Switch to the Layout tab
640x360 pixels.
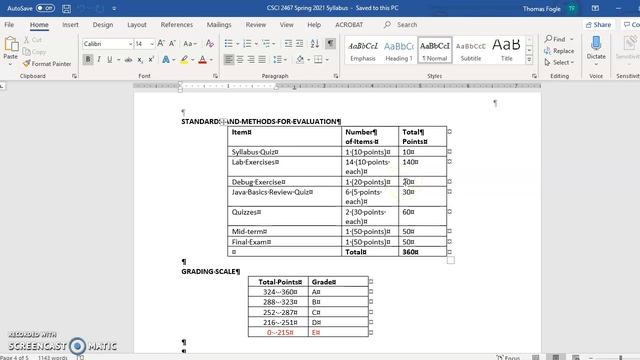(137, 24)
